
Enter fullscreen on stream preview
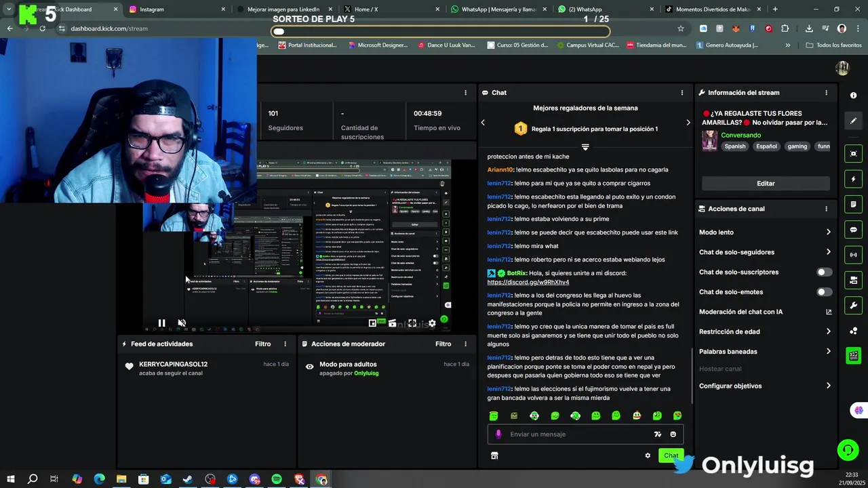[x=412, y=323]
